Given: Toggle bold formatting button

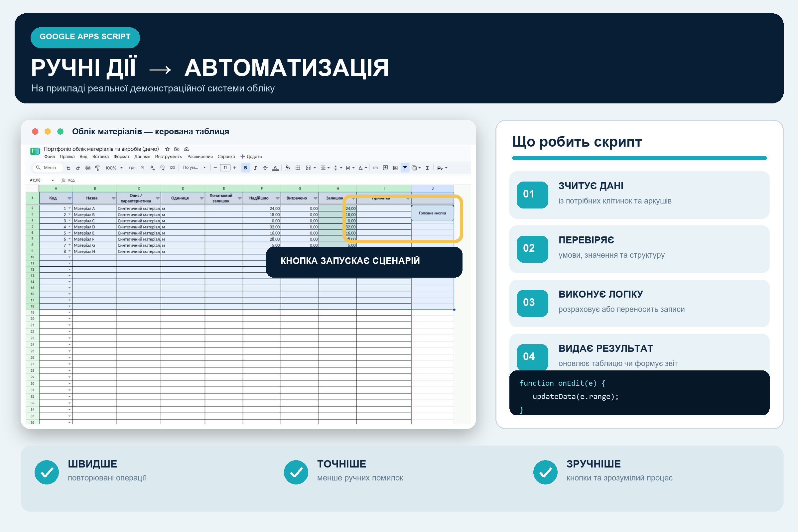Looking at the screenshot, I should [246, 168].
